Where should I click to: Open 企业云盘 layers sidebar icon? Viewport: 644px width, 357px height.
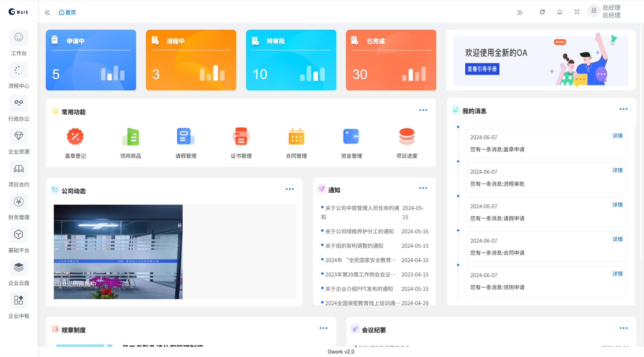[19, 267]
